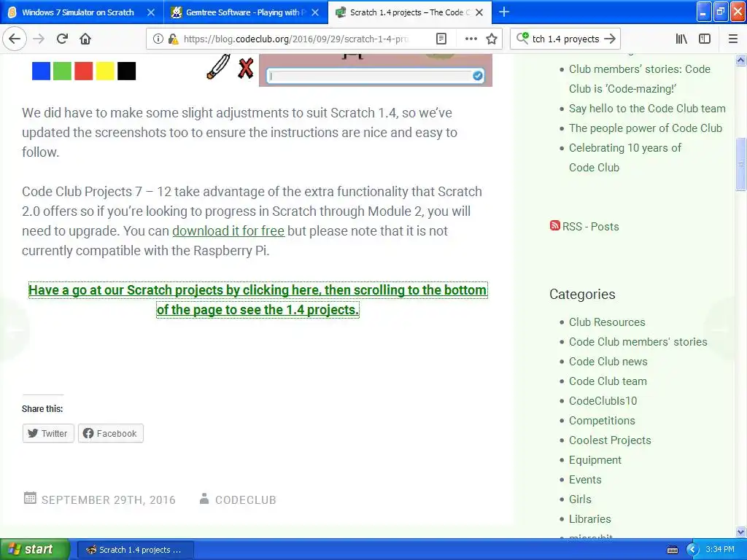This screenshot has width=747, height=560.
Task: Click the RSS feed icon
Action: pyautogui.click(x=554, y=225)
